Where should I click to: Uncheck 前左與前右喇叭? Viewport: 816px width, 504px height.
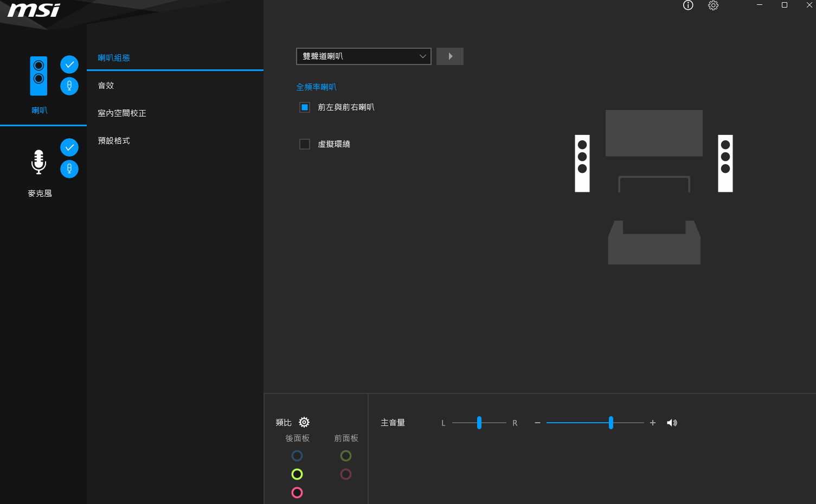click(x=304, y=107)
